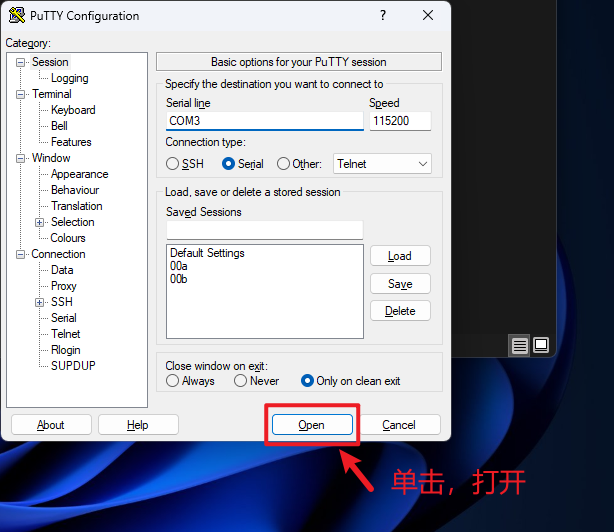Screen dimensions: 614x532
Task: Select the Other connection type radio button
Action: (x=284, y=164)
